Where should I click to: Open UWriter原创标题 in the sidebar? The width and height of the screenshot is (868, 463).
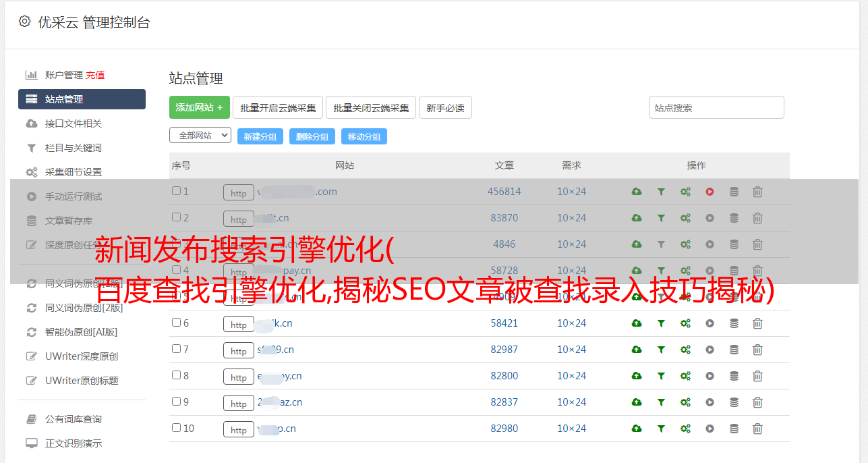(82, 381)
